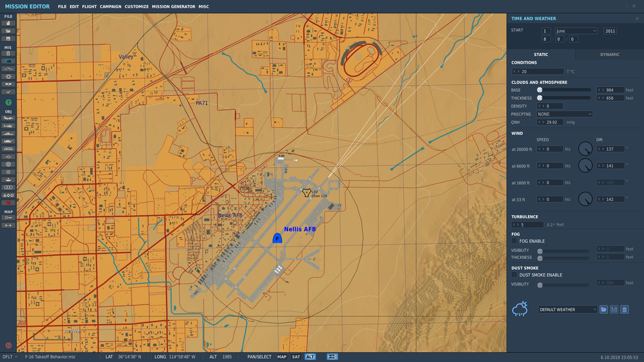644x362 pixels.
Task: Select the ship group tool
Action: pyautogui.click(x=8, y=133)
